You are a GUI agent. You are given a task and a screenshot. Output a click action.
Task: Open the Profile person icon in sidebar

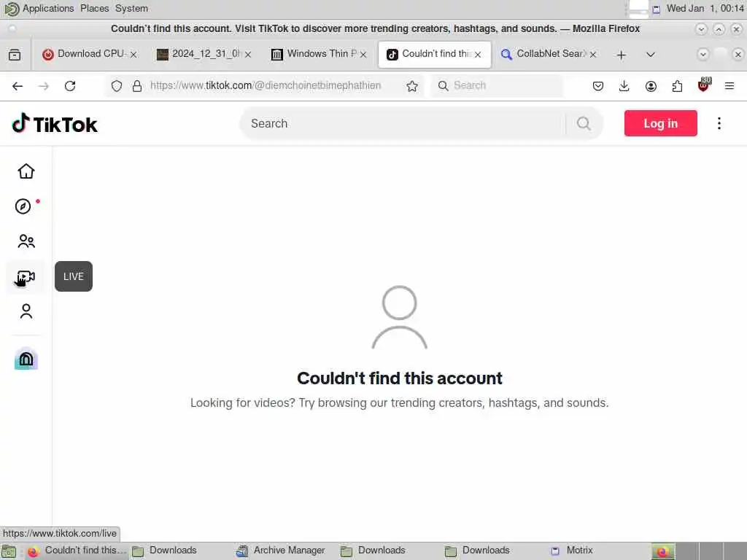[26, 311]
